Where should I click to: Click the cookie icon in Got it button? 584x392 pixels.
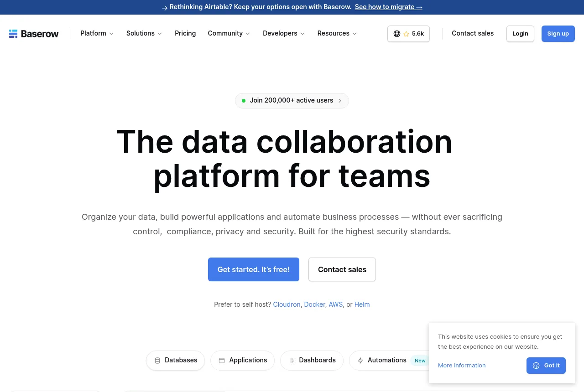click(x=536, y=366)
